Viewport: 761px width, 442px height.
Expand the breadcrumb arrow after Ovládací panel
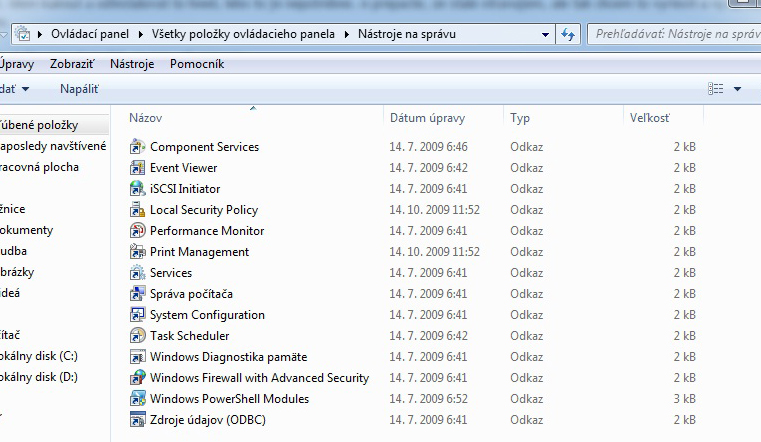[141, 34]
